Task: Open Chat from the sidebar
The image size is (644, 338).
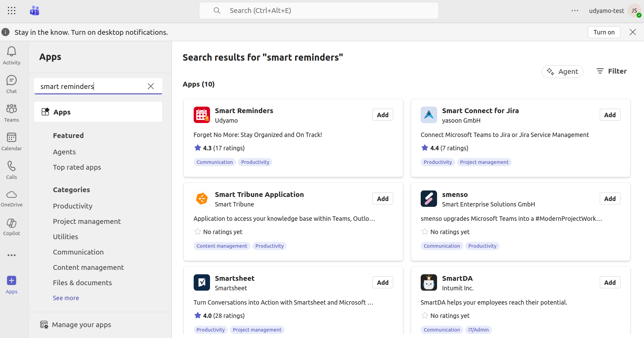Action: (x=12, y=84)
